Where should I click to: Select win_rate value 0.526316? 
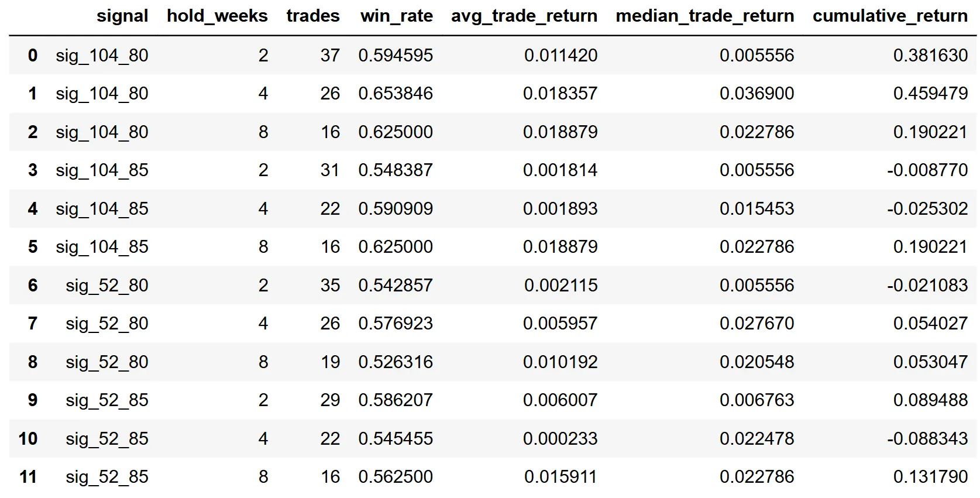click(x=396, y=362)
